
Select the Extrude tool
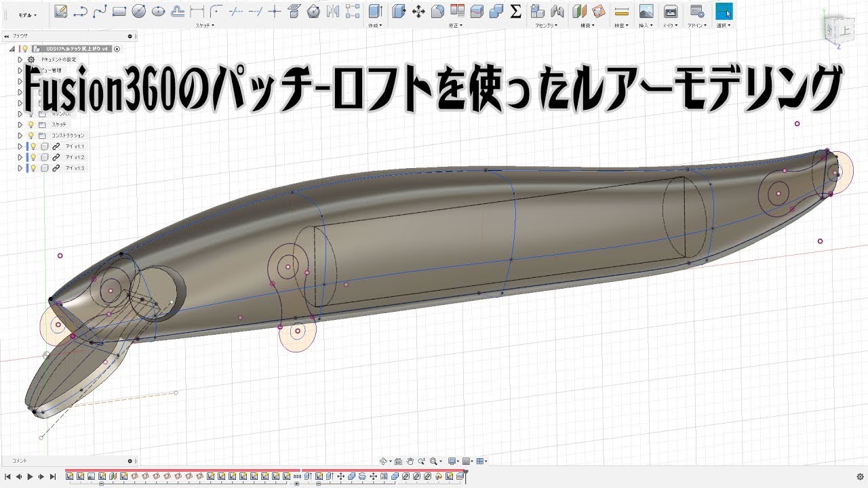375,11
